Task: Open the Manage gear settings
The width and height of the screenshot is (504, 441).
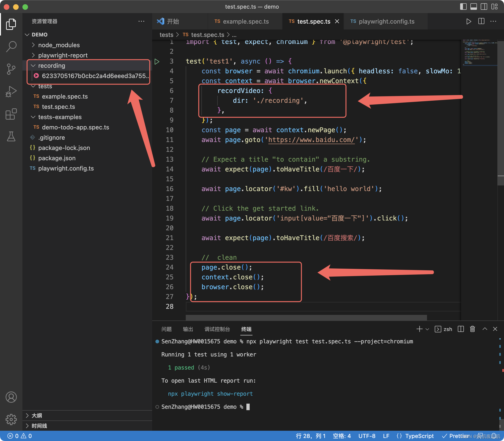Action: tap(11, 419)
